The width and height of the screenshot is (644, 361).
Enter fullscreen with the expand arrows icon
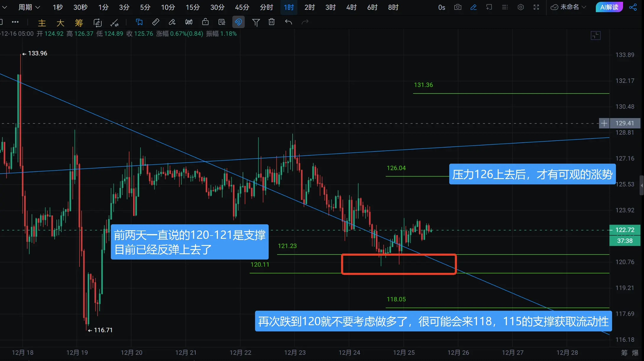point(536,7)
